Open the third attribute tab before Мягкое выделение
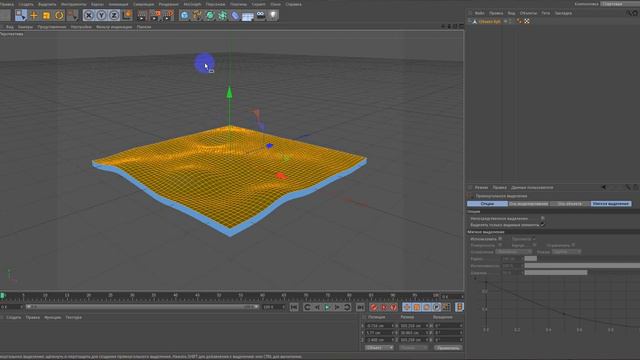The height and width of the screenshot is (360, 640). [x=570, y=203]
